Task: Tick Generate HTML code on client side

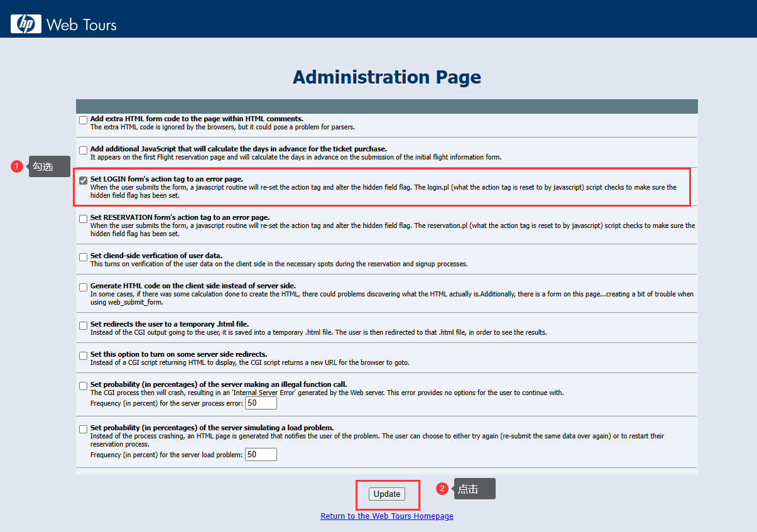Action: [x=83, y=287]
